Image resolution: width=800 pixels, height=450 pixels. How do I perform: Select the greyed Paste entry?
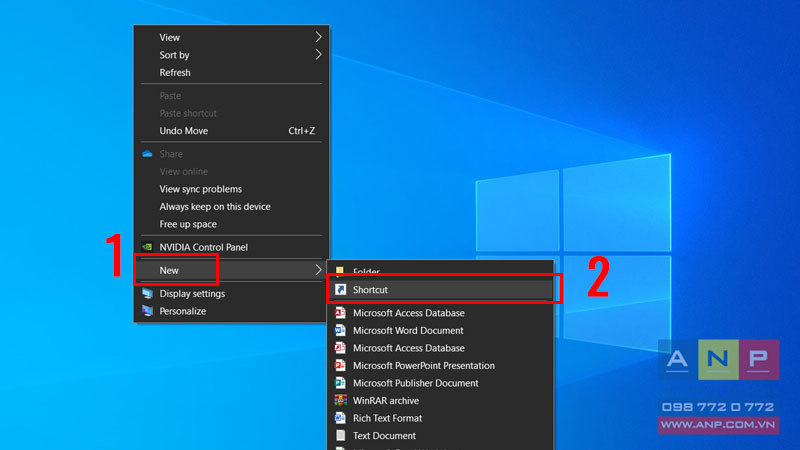[x=170, y=95]
